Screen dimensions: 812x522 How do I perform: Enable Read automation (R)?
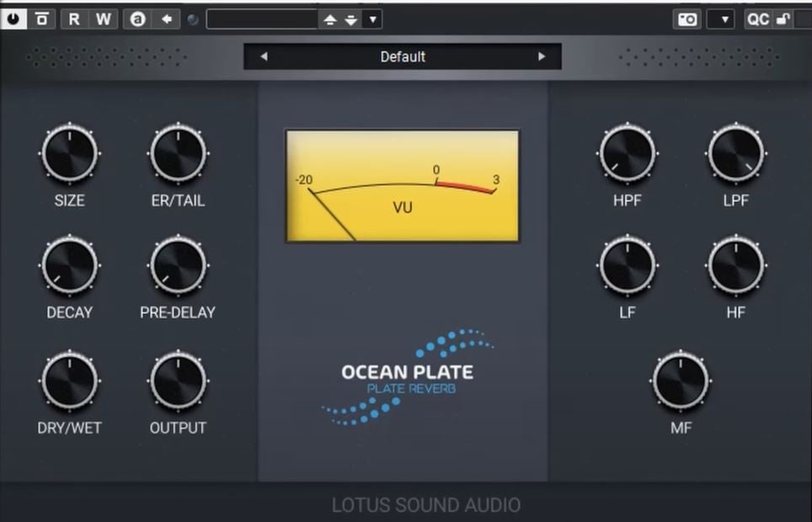(75, 19)
